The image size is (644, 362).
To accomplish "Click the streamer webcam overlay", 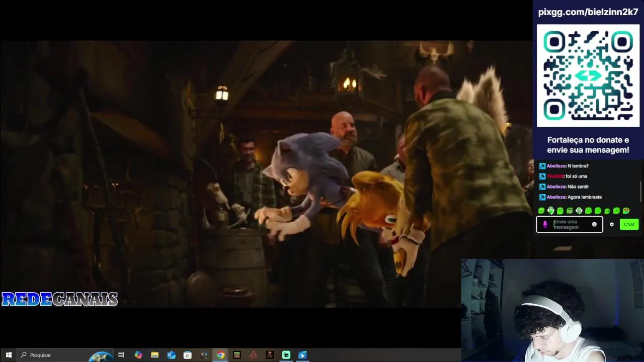I will point(552,310).
